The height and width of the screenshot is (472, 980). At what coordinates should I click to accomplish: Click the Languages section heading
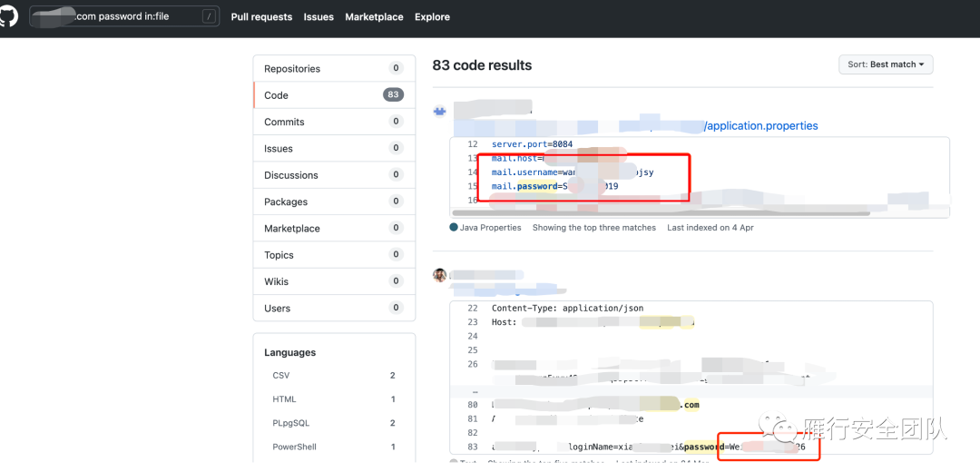point(290,352)
